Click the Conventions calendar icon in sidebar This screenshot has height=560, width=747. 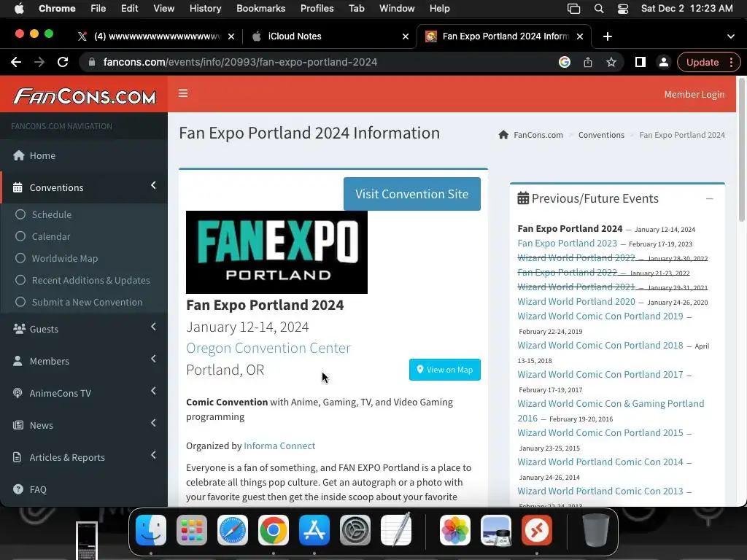click(18, 187)
